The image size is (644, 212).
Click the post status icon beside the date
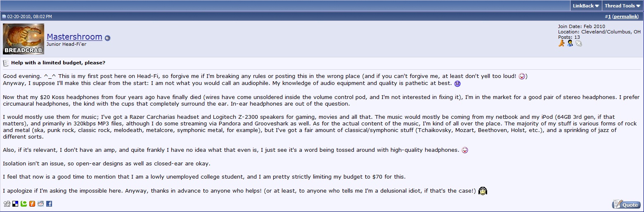tap(4, 16)
